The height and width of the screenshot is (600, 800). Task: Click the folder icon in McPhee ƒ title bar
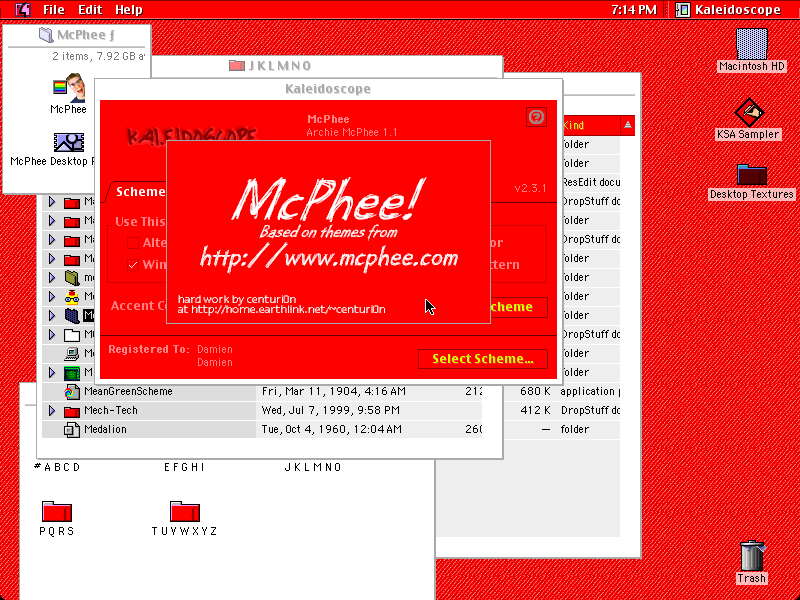(x=46, y=35)
